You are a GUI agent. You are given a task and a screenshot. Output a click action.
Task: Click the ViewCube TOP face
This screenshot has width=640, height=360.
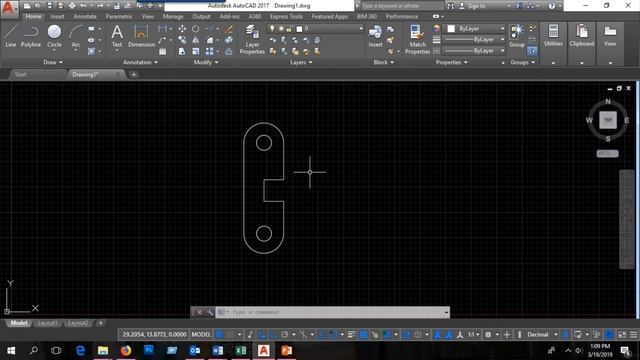tap(608, 120)
